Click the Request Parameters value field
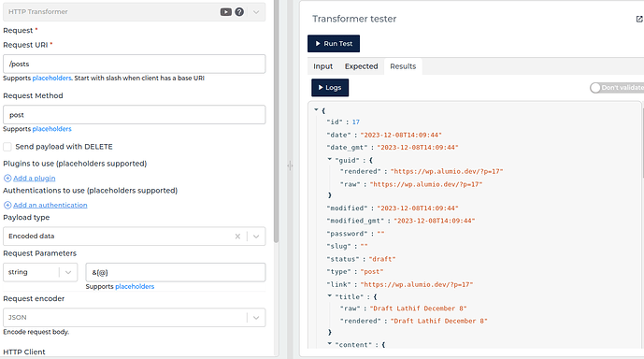 [x=176, y=272]
